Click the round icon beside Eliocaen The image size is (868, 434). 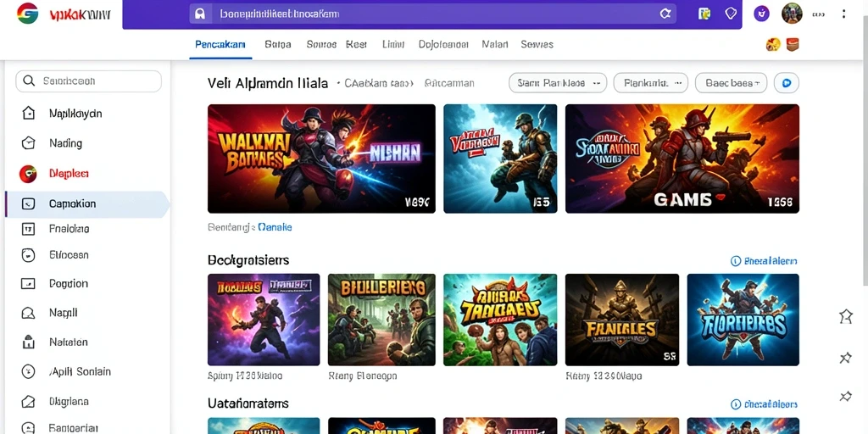pyautogui.click(x=28, y=255)
